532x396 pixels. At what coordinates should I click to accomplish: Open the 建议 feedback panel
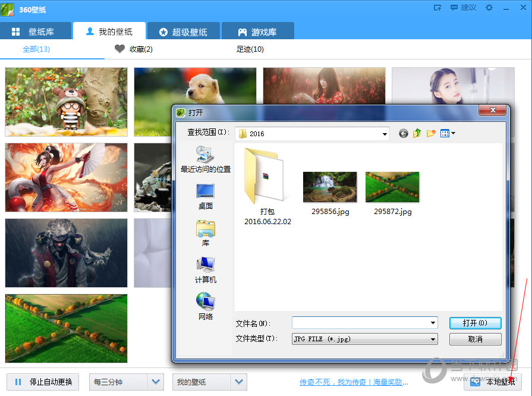coord(463,8)
